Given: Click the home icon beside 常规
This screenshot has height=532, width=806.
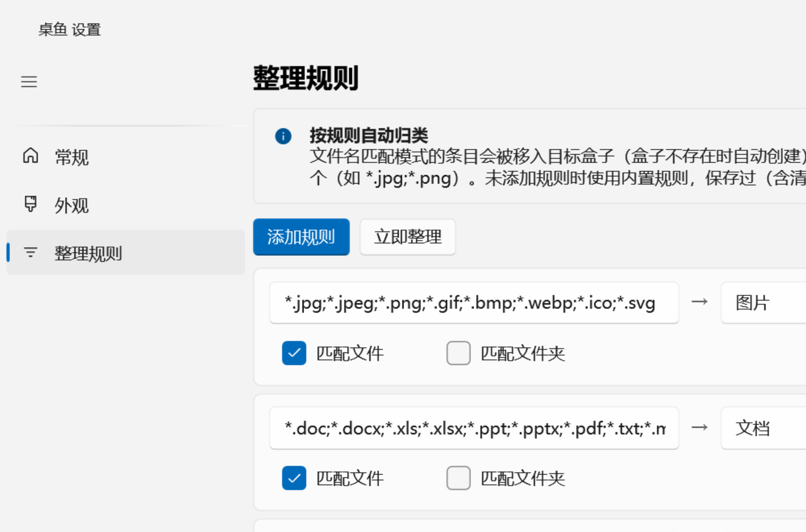Looking at the screenshot, I should pos(31,156).
